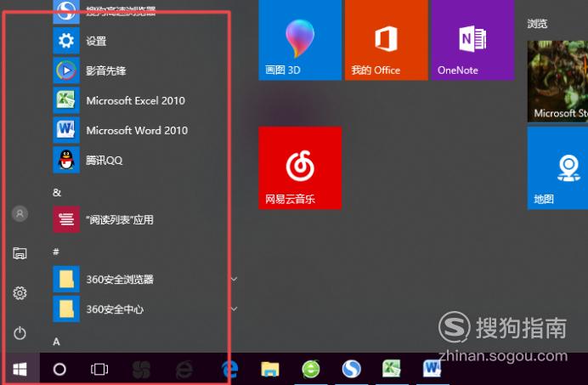This screenshot has width=588, height=385.
Task: Open Microsoft Excel 2010 icon in list
Action: coord(66,100)
